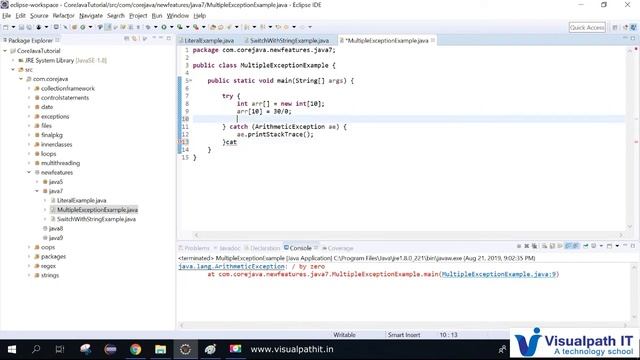The height and width of the screenshot is (360, 640).
Task: Toggle Scroll Lock in Console
Action: point(552,246)
